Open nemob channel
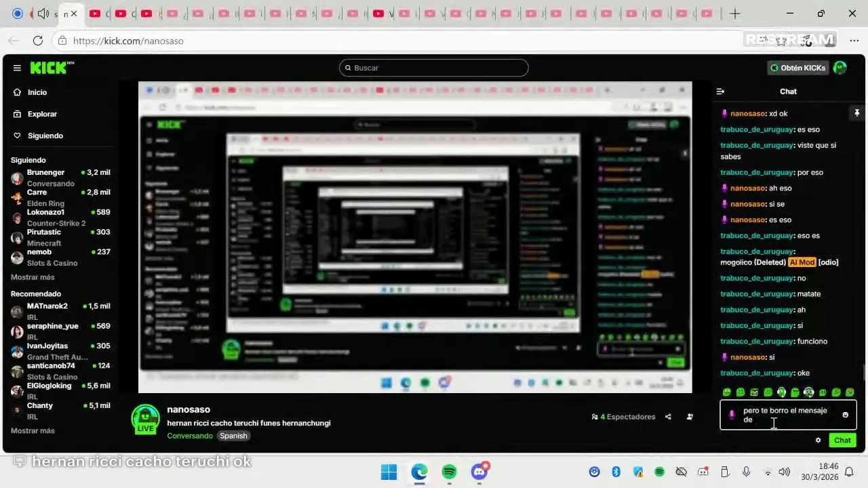The height and width of the screenshot is (488, 868). tap(60, 257)
